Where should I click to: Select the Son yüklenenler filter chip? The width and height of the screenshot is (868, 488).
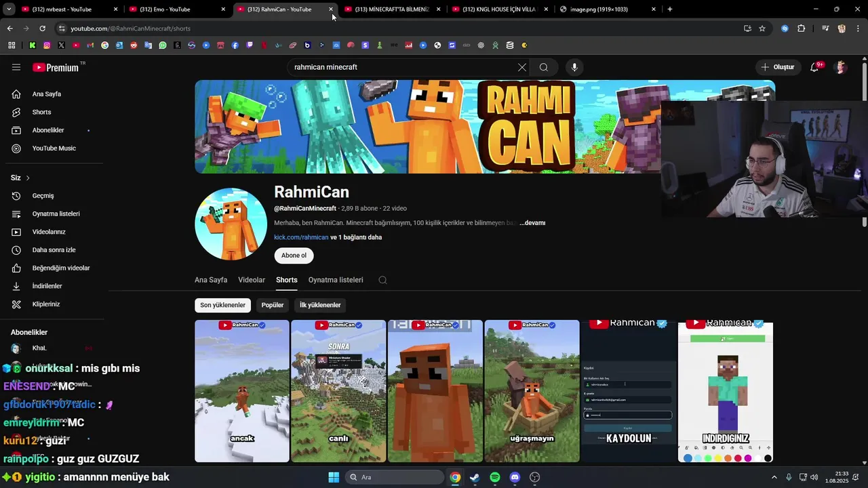tap(222, 305)
